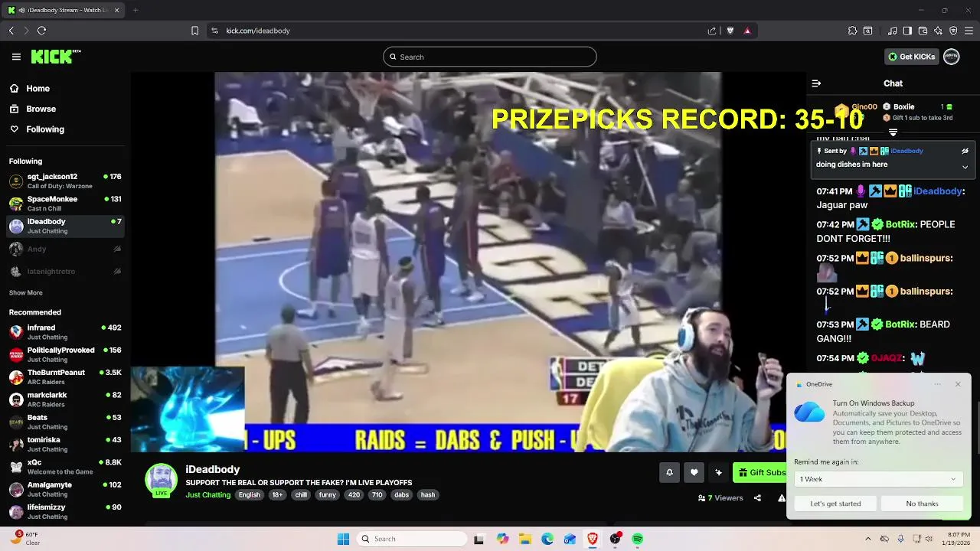The image size is (980, 551).
Task: Open the user profile avatar menu
Action: (951, 57)
